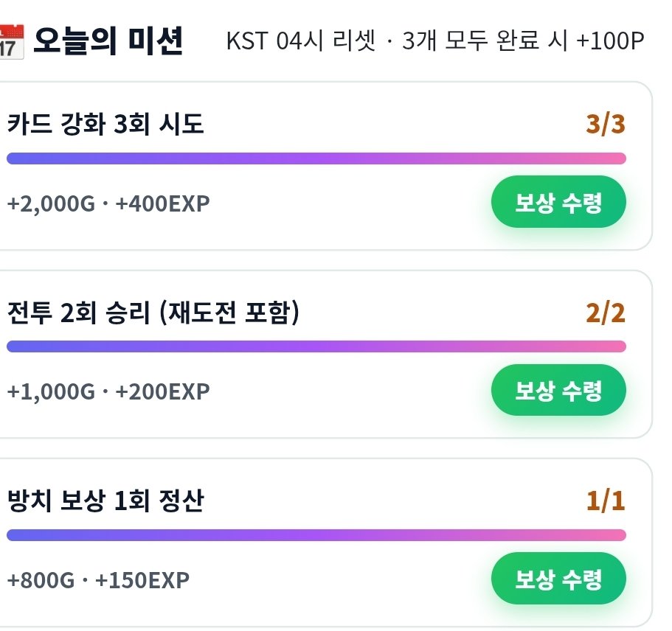Click the 전투 2회 승리 progress bar
The height and width of the screenshot is (631, 672).
tap(316, 346)
